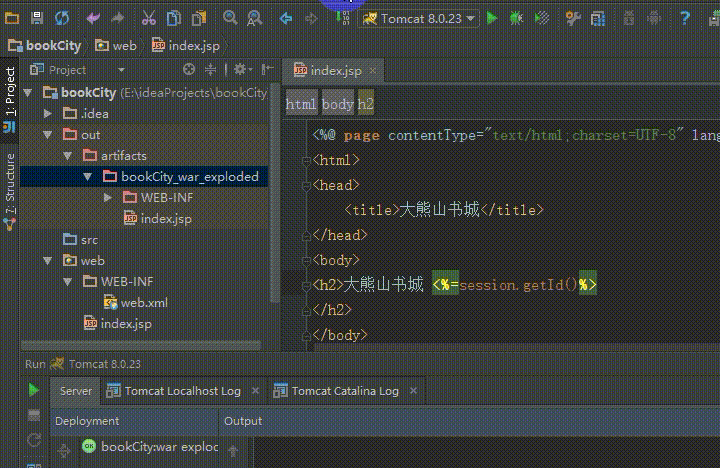Toggle the fold marker beside the <body> tag
720x468 pixels.
306,261
